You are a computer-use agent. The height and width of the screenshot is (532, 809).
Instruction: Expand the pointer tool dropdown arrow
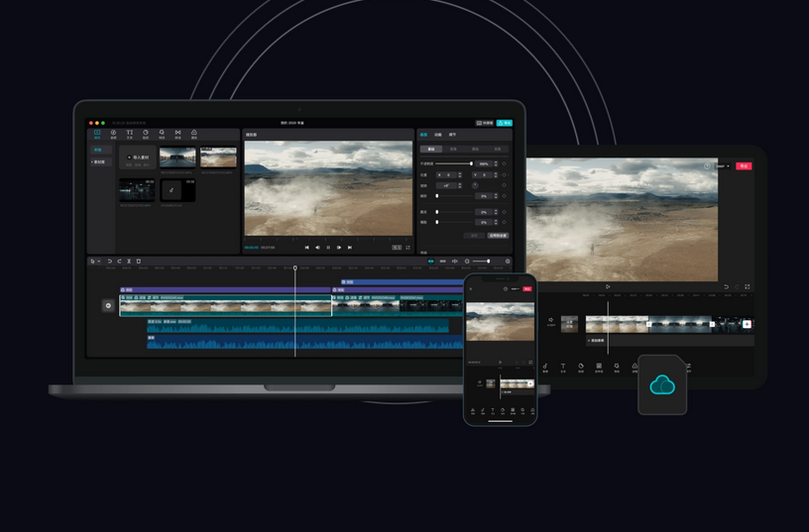point(98,262)
